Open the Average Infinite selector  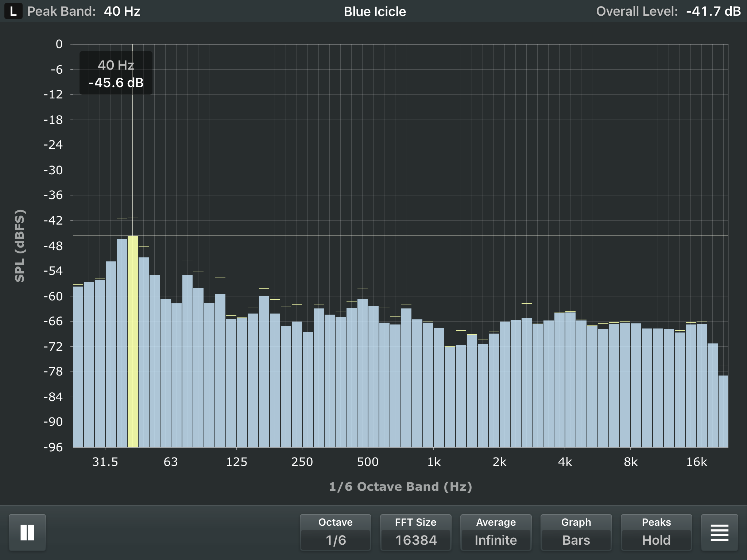(496, 532)
